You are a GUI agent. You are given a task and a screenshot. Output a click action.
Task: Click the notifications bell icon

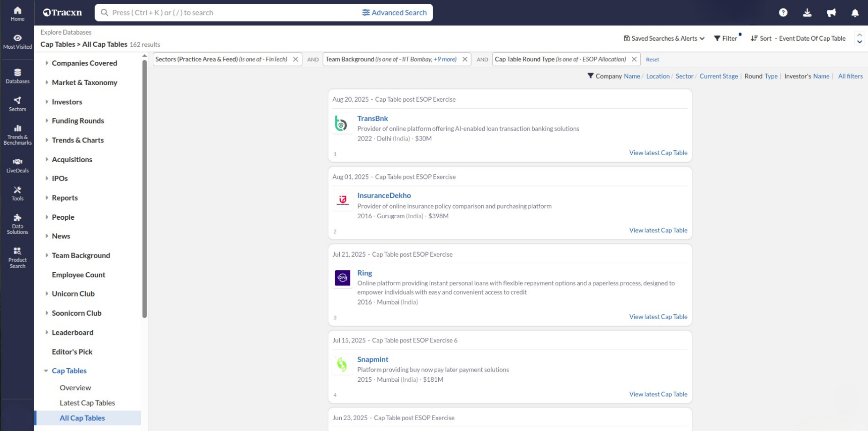(855, 13)
